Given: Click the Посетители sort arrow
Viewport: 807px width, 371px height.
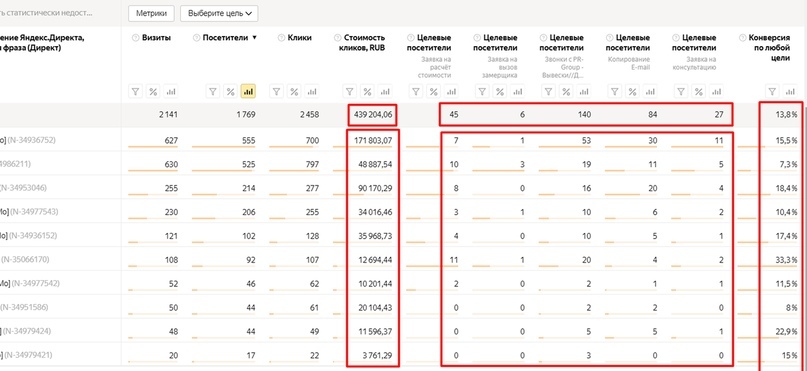Looking at the screenshot, I should (254, 38).
